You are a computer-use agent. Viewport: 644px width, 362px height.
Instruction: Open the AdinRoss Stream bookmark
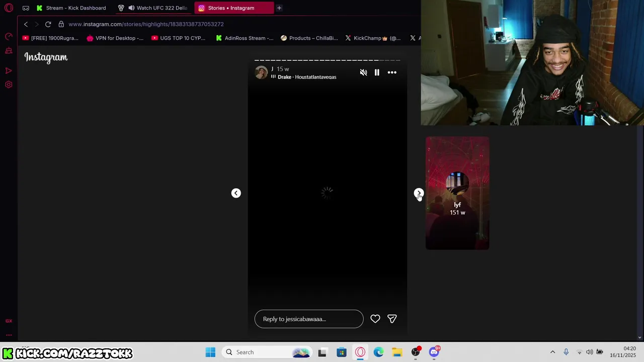click(245, 38)
